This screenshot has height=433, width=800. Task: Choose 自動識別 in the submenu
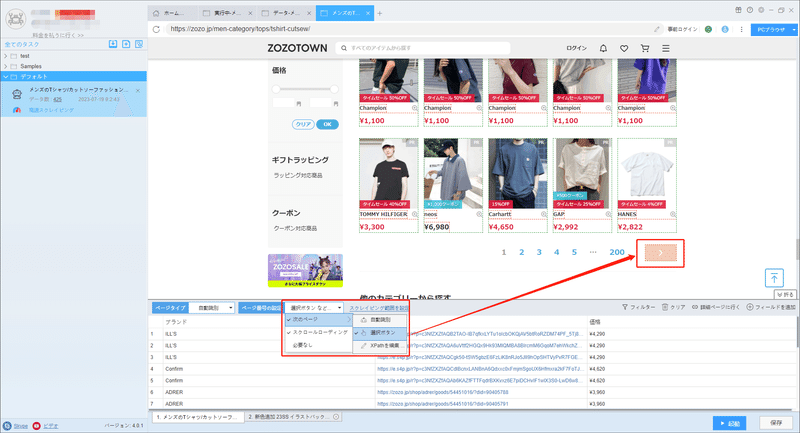pos(380,320)
